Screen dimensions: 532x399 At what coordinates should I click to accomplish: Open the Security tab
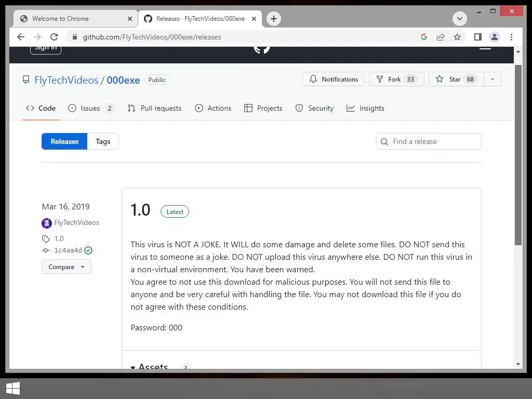(x=314, y=108)
